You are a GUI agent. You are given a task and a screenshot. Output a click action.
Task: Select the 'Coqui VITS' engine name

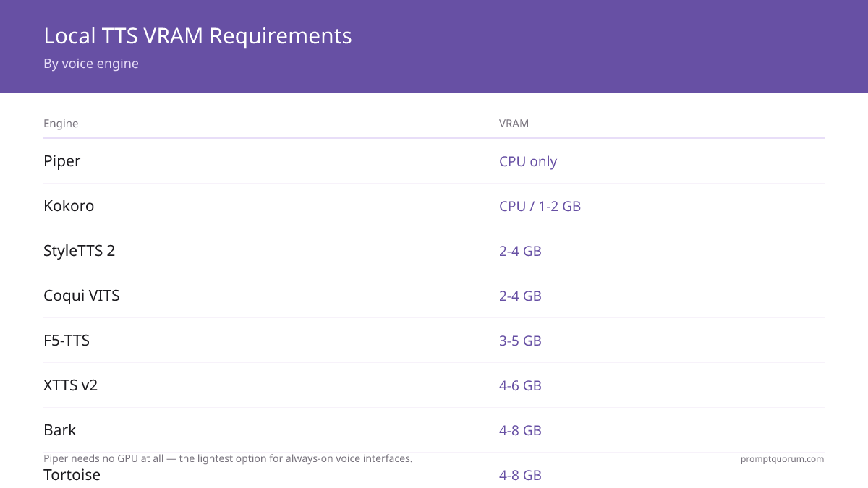pyautogui.click(x=81, y=296)
